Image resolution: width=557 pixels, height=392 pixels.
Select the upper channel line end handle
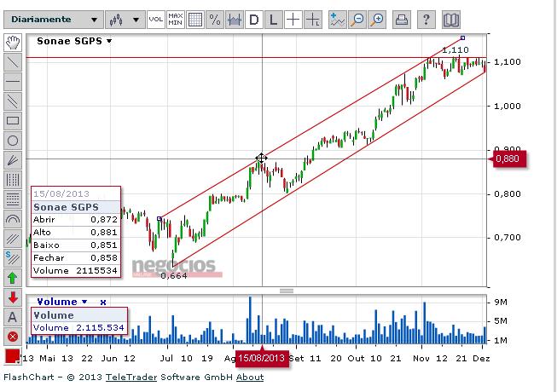tap(462, 37)
